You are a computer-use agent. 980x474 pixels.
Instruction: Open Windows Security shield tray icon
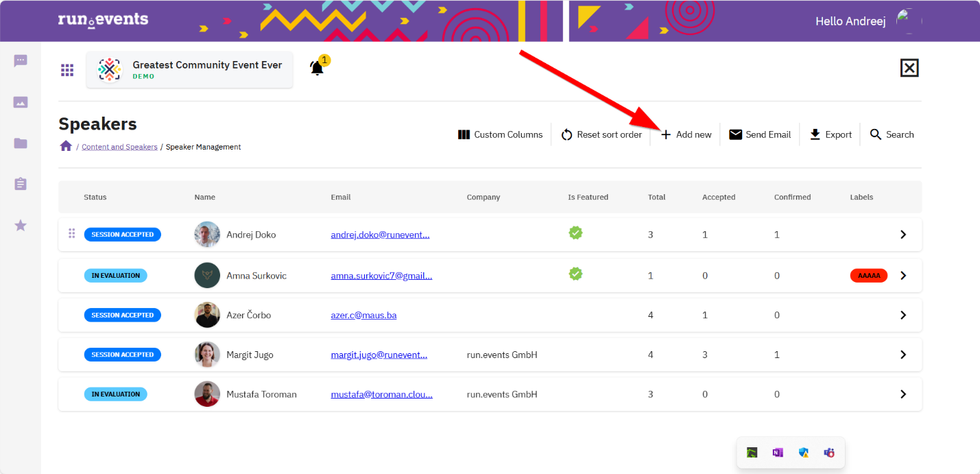804,453
